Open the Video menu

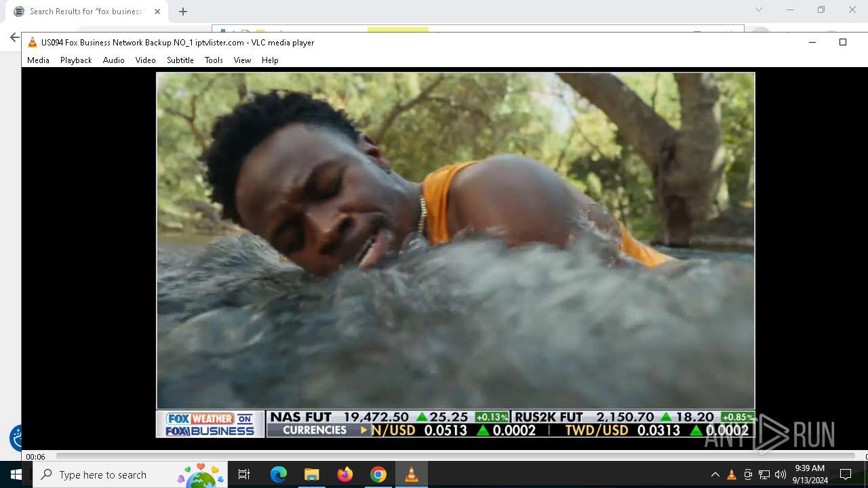click(145, 60)
